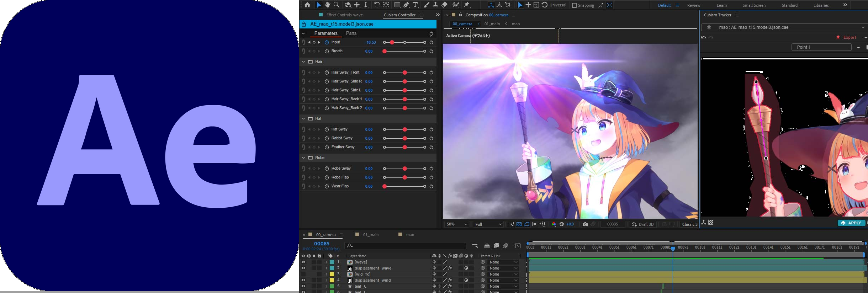
Task: Click the Graph Editor icon in timeline
Action: 518,246
